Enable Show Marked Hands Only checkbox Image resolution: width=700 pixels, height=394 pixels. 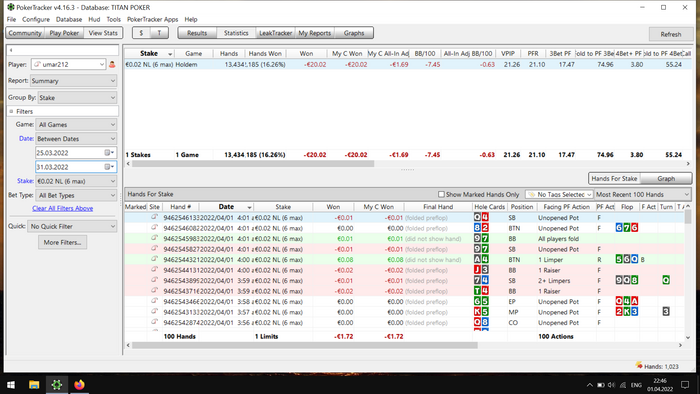[441, 194]
